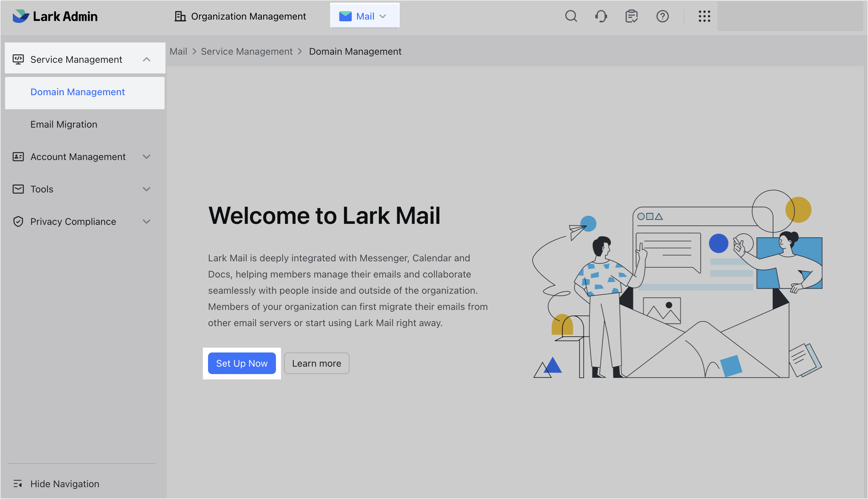The height and width of the screenshot is (499, 868).
Task: Click the headset customer support icon
Action: [x=601, y=16]
